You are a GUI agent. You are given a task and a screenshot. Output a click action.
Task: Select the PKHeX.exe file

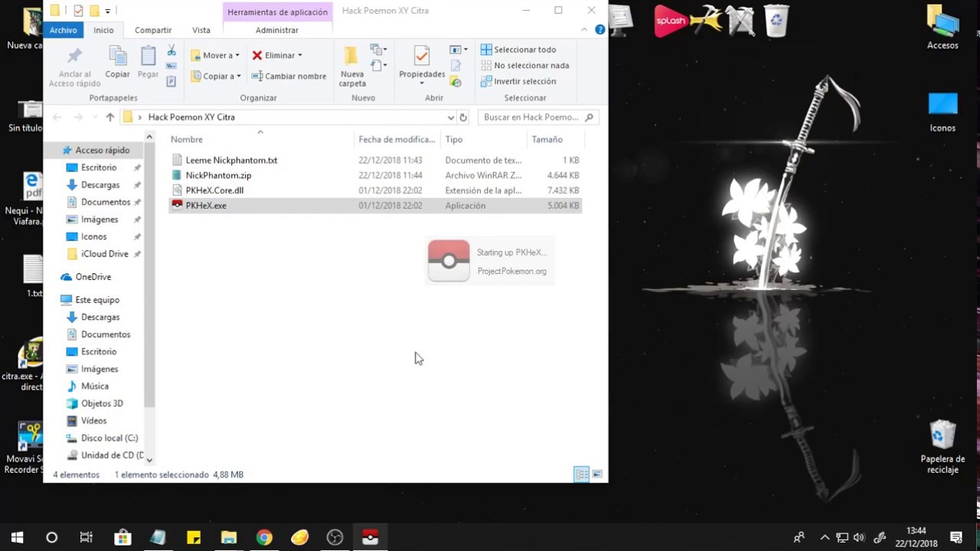(x=375, y=205)
